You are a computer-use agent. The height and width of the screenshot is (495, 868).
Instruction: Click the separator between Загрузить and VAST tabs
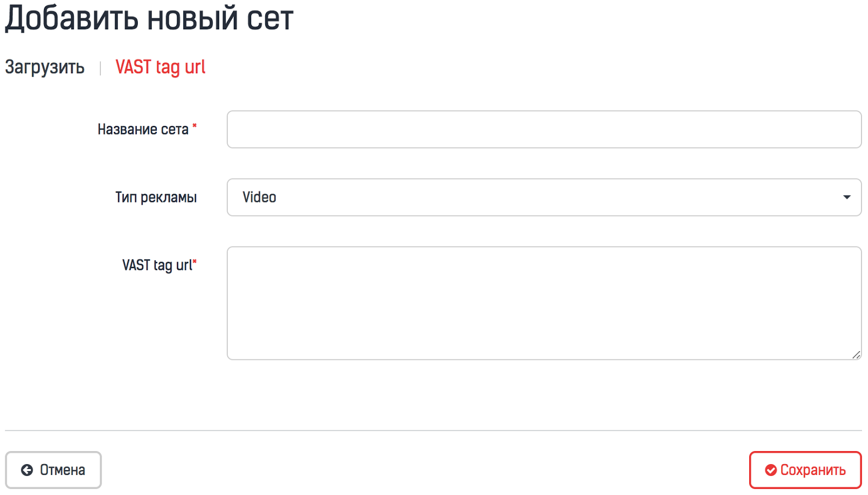click(x=100, y=68)
